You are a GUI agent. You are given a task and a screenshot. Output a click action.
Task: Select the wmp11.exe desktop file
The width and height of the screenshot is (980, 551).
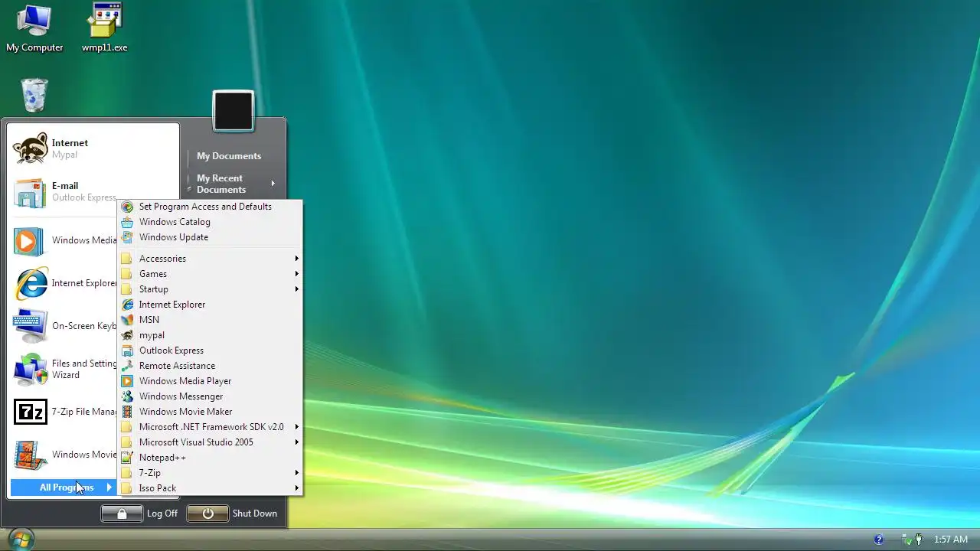point(105,29)
